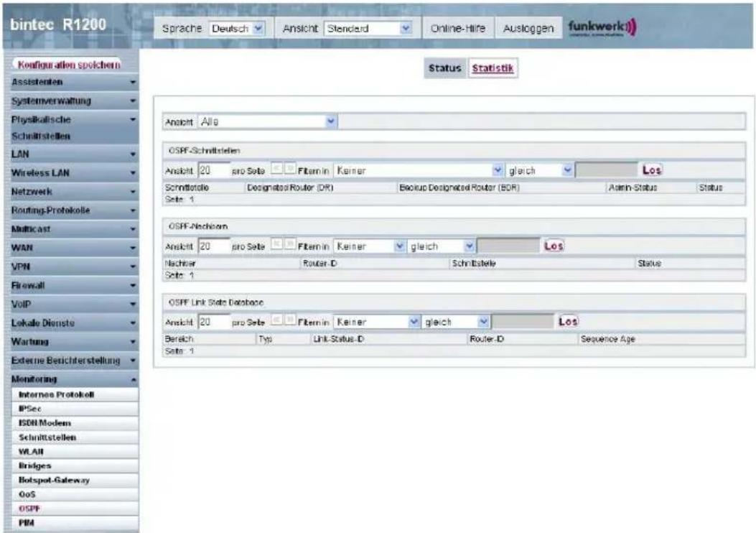Open Online-Hilfe
This screenshot has height=533, width=756.
[457, 29]
